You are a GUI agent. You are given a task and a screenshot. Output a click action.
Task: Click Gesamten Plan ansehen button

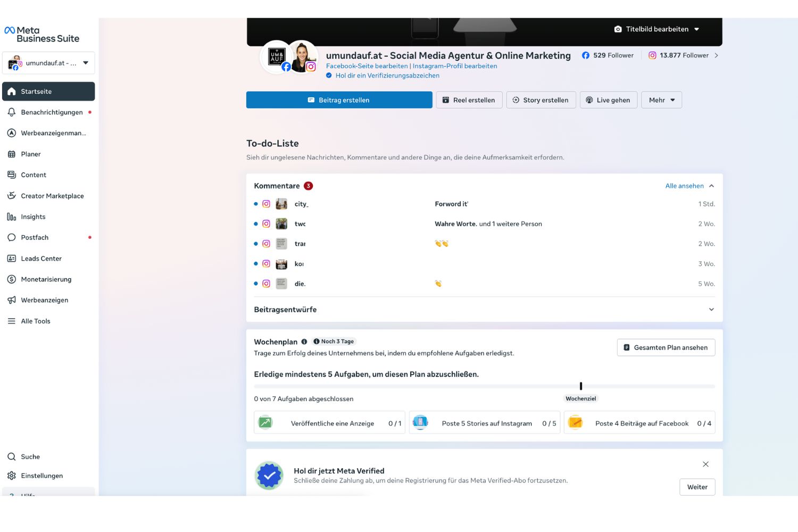(666, 347)
